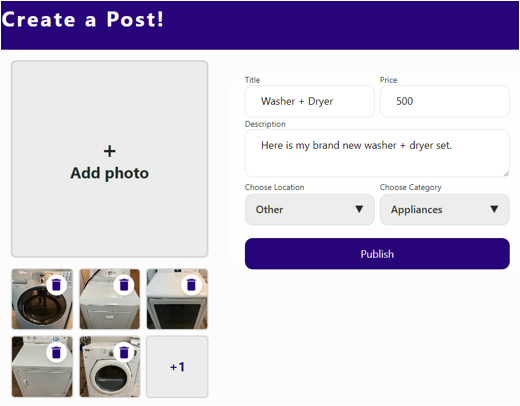
Task: Publish the post
Action: (x=377, y=254)
